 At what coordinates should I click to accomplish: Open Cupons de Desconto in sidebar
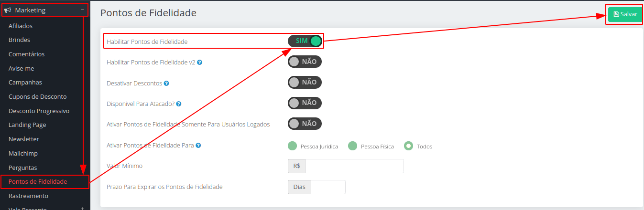(38, 96)
